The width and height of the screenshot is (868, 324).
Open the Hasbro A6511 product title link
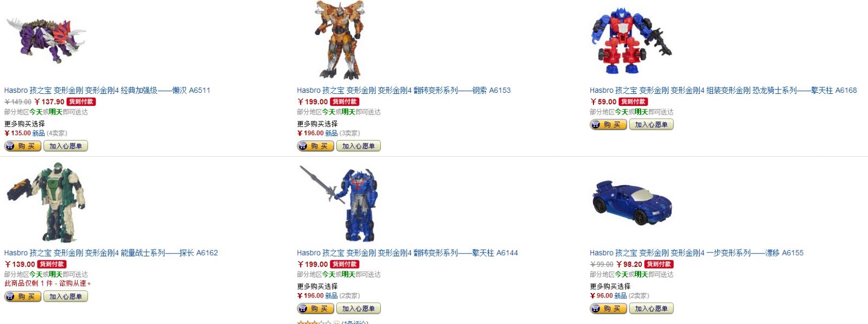point(107,90)
